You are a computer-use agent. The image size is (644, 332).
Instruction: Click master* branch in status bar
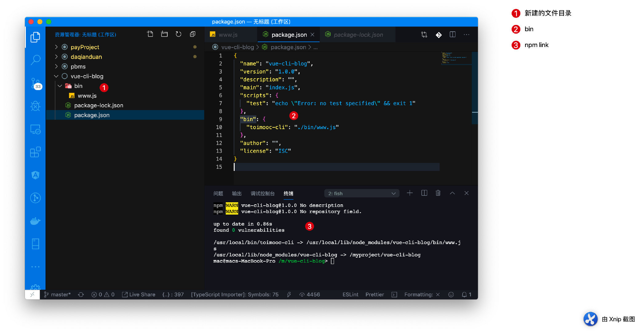[58, 294]
